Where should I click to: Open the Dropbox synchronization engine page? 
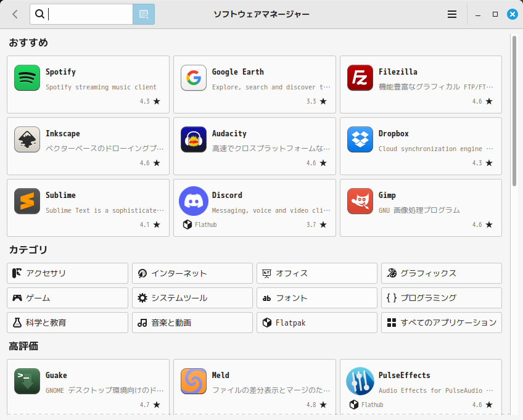click(x=421, y=146)
